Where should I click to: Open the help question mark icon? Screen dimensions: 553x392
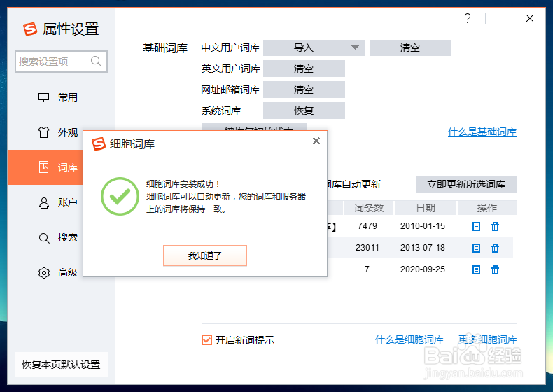468,18
